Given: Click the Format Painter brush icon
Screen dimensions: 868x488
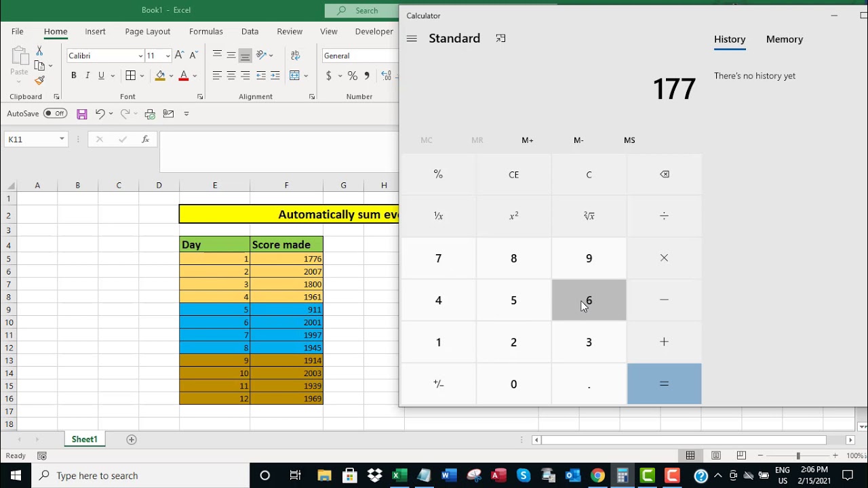Looking at the screenshot, I should pyautogui.click(x=39, y=80).
